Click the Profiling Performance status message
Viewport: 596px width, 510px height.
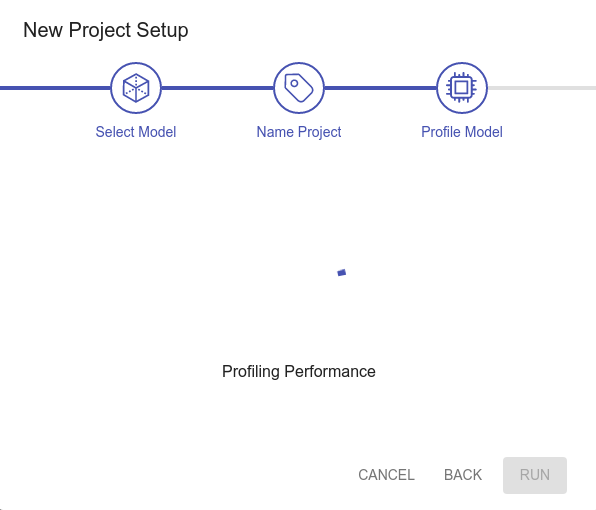[299, 372]
